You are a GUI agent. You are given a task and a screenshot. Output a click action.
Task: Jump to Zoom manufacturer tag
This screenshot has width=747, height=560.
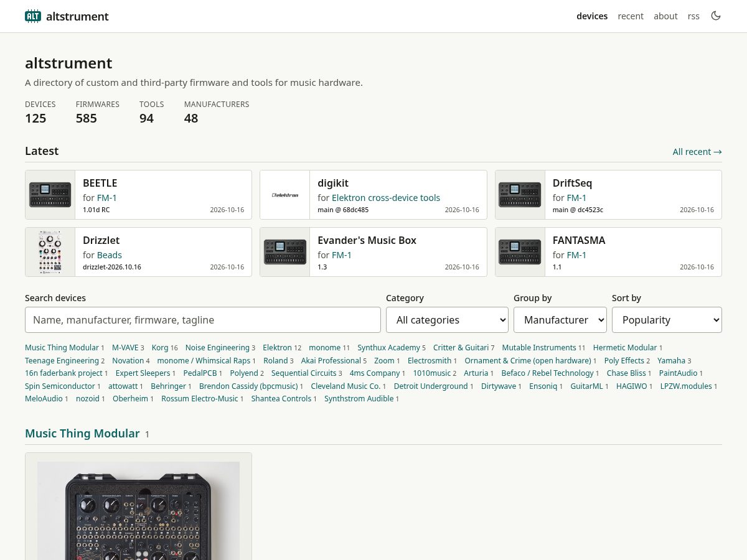tap(384, 361)
